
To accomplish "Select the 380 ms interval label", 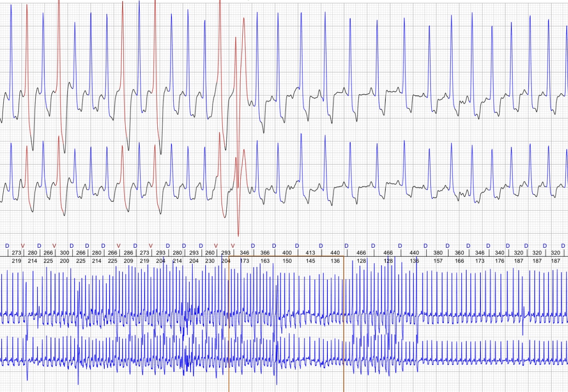I will click(438, 253).
